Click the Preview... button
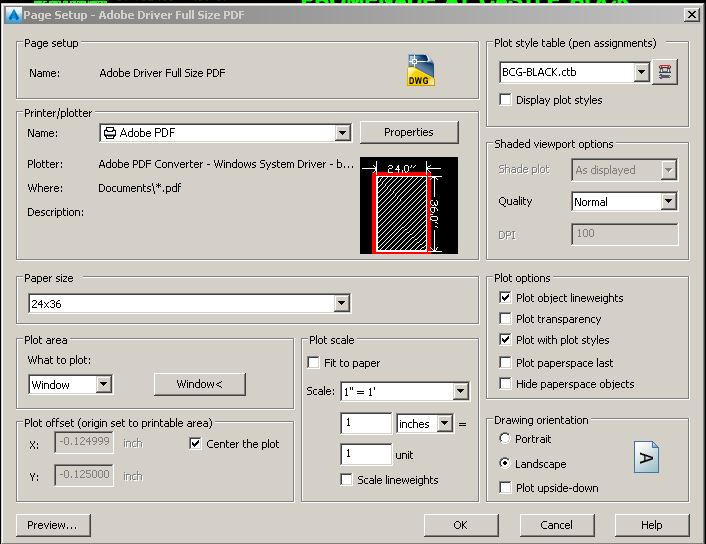This screenshot has width=706, height=544. coord(53,525)
